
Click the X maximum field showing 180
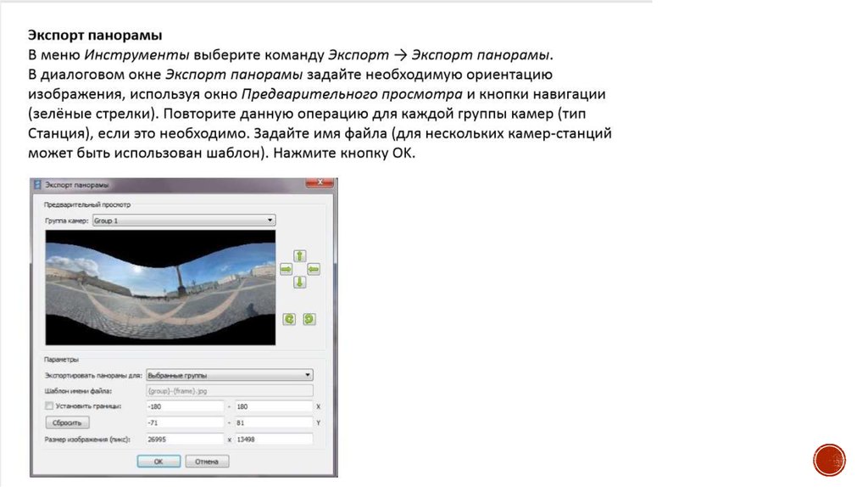(x=274, y=406)
